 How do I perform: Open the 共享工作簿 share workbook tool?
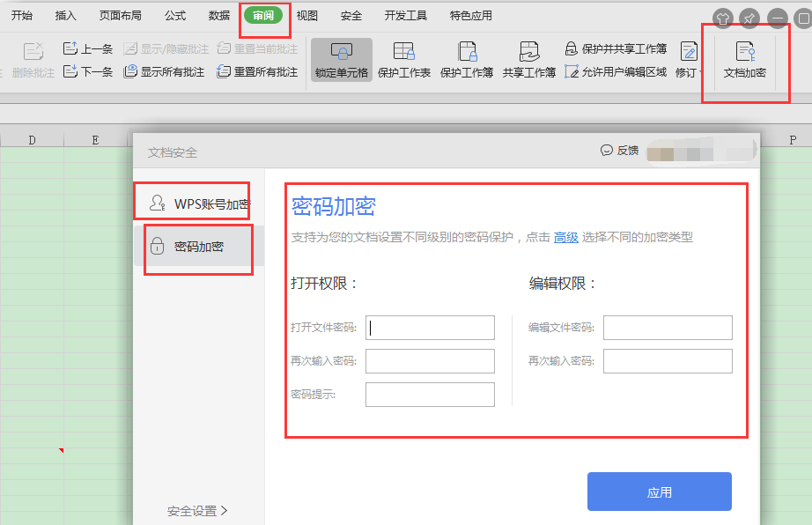pos(529,60)
